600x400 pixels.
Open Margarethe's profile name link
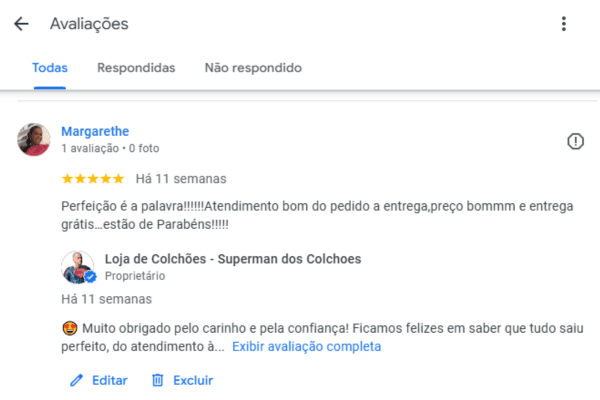tap(95, 131)
